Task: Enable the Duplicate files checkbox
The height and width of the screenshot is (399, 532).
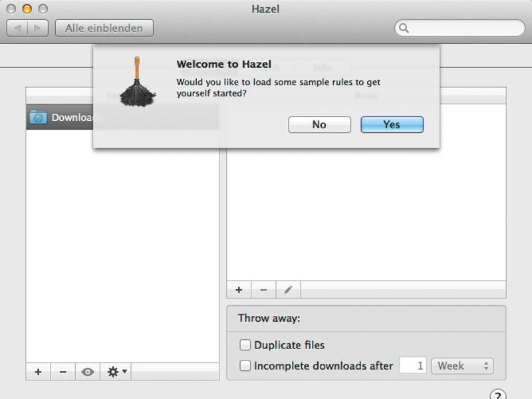Action: coord(245,344)
